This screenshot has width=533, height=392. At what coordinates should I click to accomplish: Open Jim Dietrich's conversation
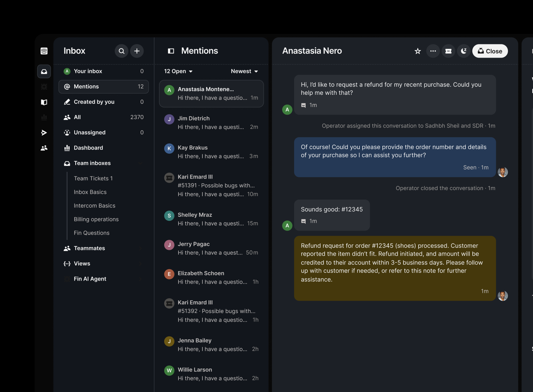pos(212,123)
